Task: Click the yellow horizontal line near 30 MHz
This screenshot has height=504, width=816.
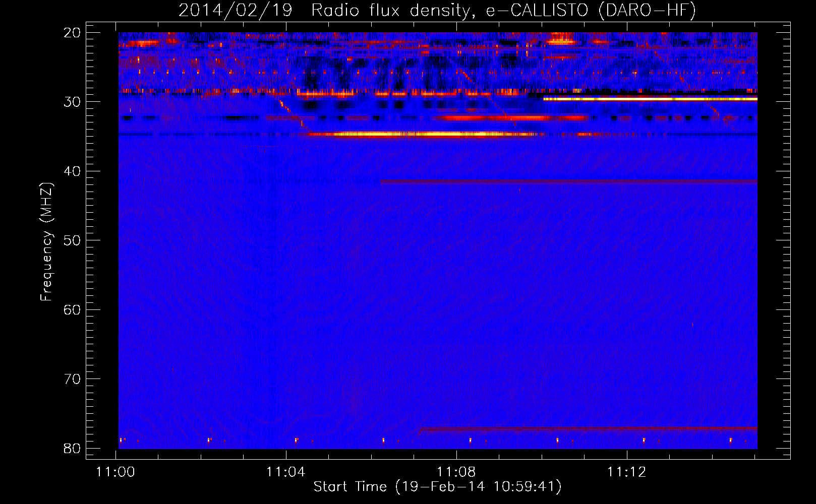Action: point(650,99)
